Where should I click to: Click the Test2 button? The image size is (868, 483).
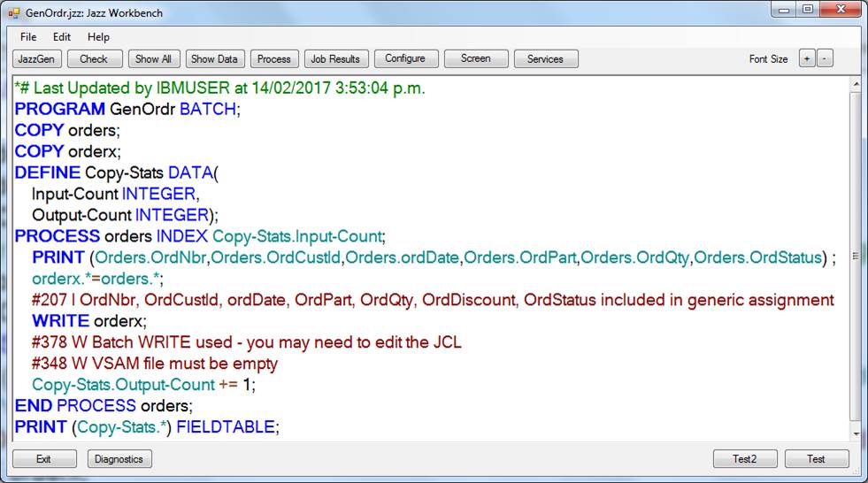(x=745, y=458)
